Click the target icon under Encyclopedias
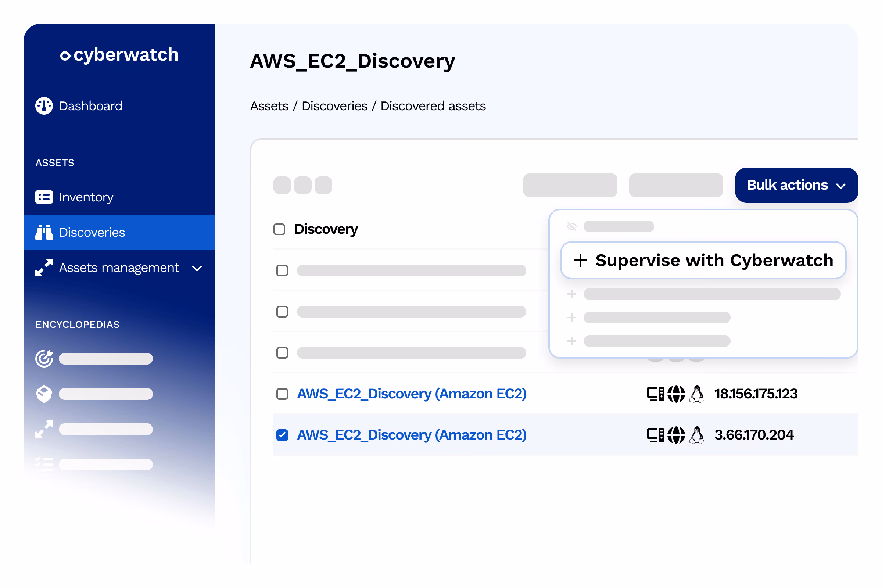 44,359
